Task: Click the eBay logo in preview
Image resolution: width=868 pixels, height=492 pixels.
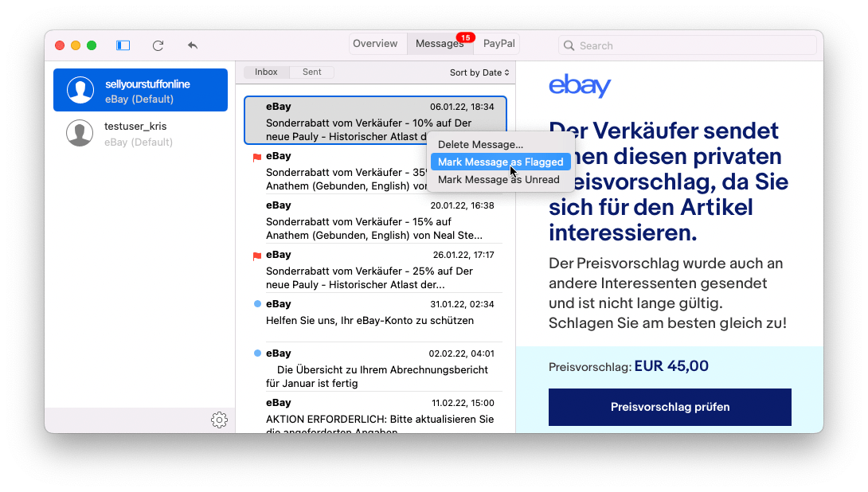Action: [580, 86]
